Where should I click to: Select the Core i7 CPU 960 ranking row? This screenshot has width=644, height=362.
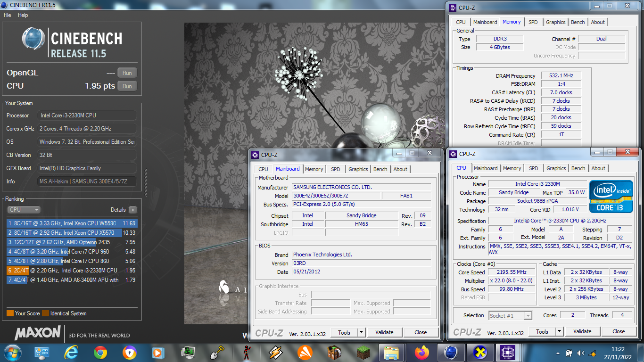[x=72, y=252]
